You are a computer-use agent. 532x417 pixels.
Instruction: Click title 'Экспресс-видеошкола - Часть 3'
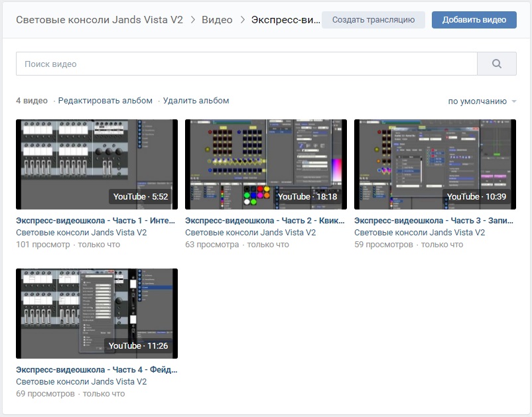(434, 221)
